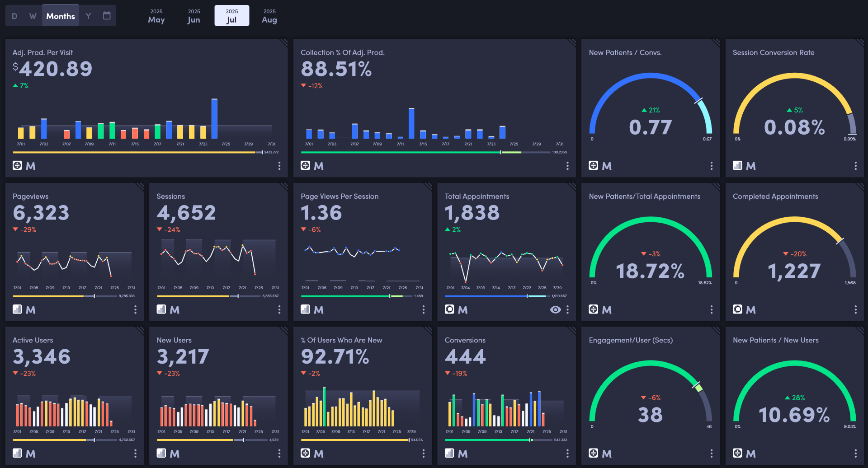
Task: Click chart icon on Engagement/User (Secs) card
Action: pyautogui.click(x=593, y=453)
